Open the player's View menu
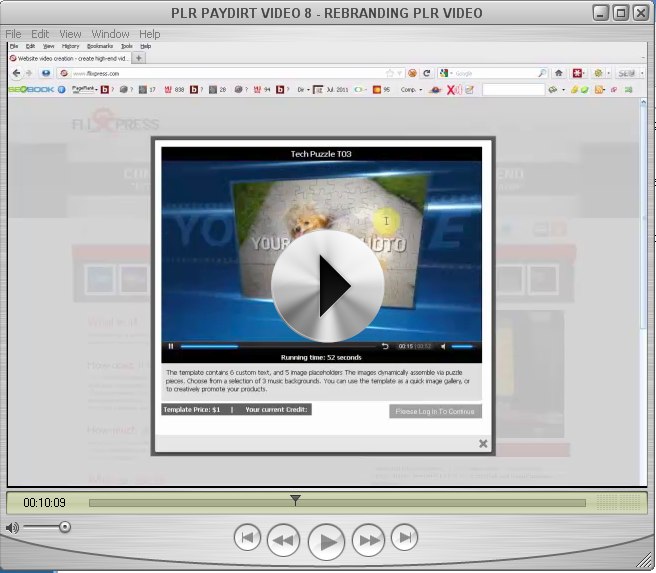656x573 pixels. click(x=70, y=34)
